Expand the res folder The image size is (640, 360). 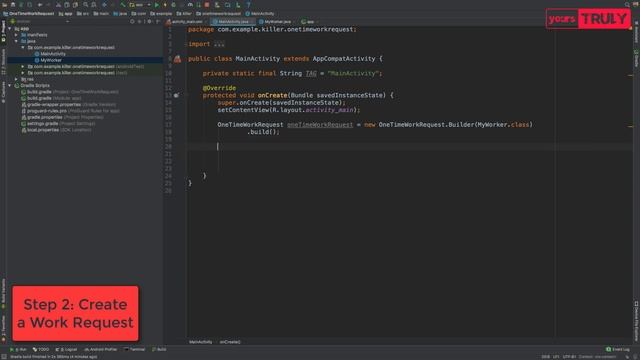[16, 79]
